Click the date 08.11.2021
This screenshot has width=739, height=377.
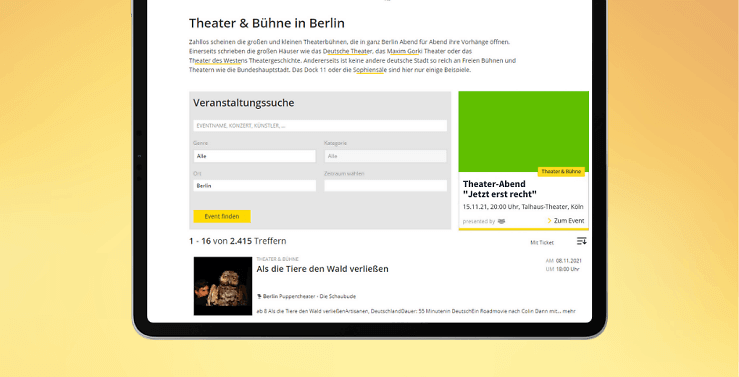coord(569,261)
